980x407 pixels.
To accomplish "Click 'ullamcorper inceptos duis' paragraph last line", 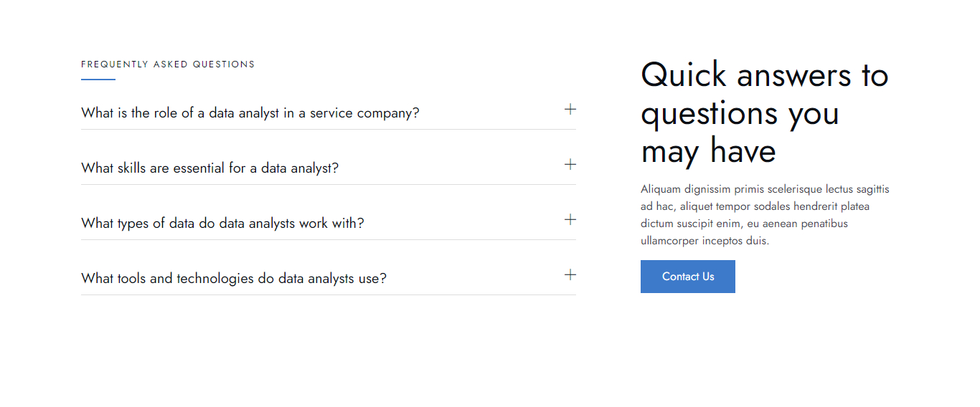I will coord(705,241).
